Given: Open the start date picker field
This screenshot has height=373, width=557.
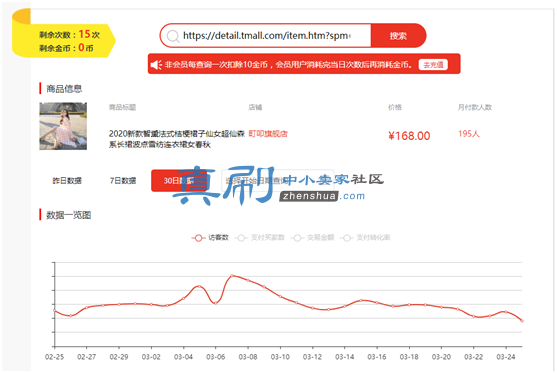Looking at the screenshot, I should click(x=278, y=180).
